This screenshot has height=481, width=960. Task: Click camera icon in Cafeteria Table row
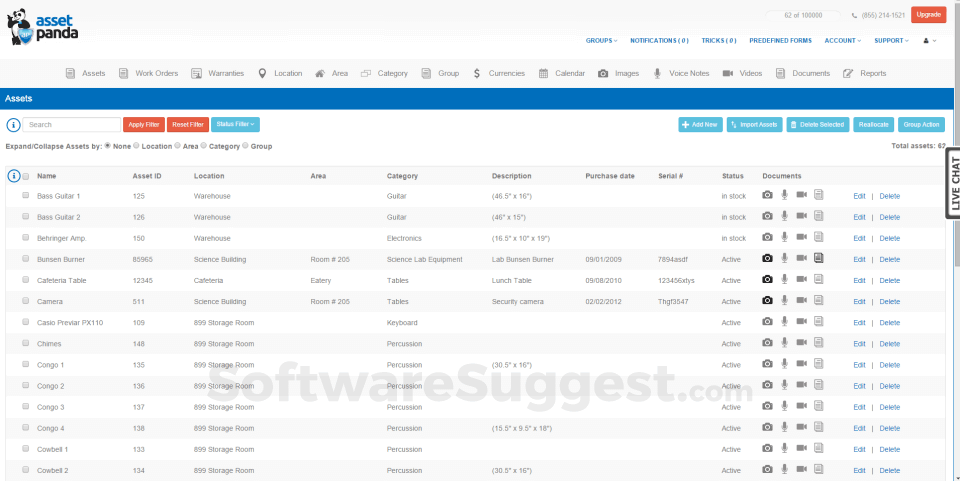tap(767, 280)
